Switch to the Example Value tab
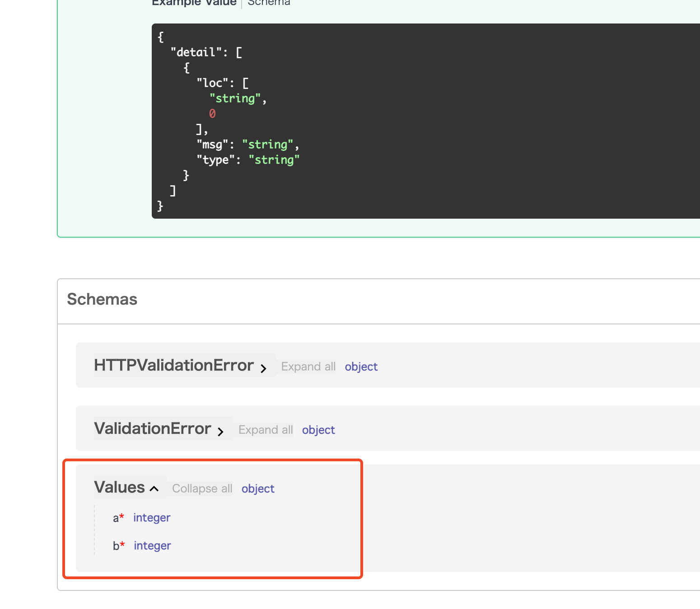This screenshot has width=700, height=609. [194, 3]
